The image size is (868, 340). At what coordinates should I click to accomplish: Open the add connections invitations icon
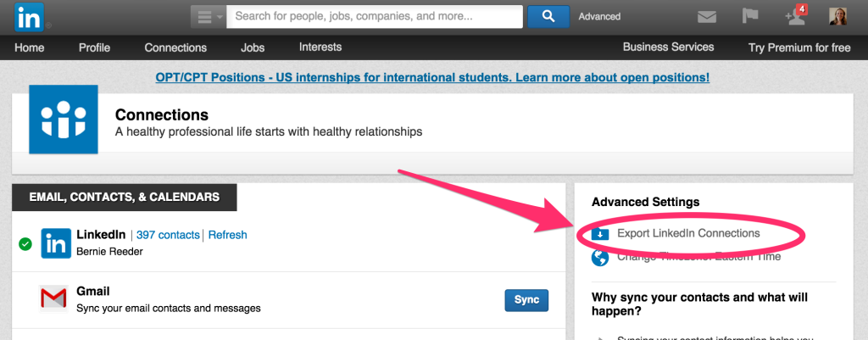(x=794, y=16)
